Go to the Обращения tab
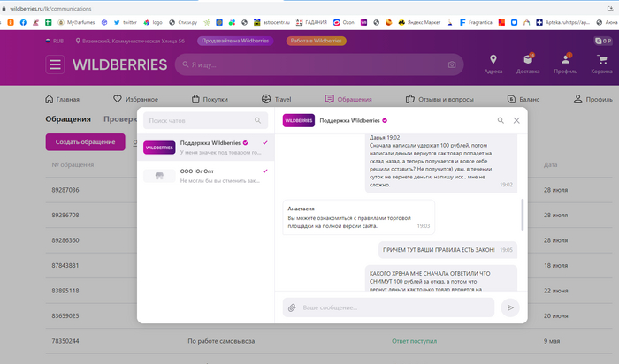The height and width of the screenshot is (364, 619). click(x=348, y=99)
